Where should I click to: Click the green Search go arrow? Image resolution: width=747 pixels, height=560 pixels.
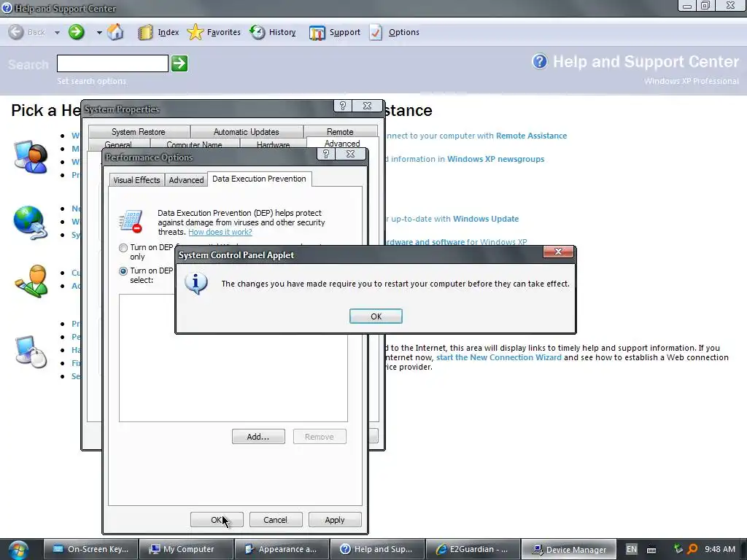point(179,63)
